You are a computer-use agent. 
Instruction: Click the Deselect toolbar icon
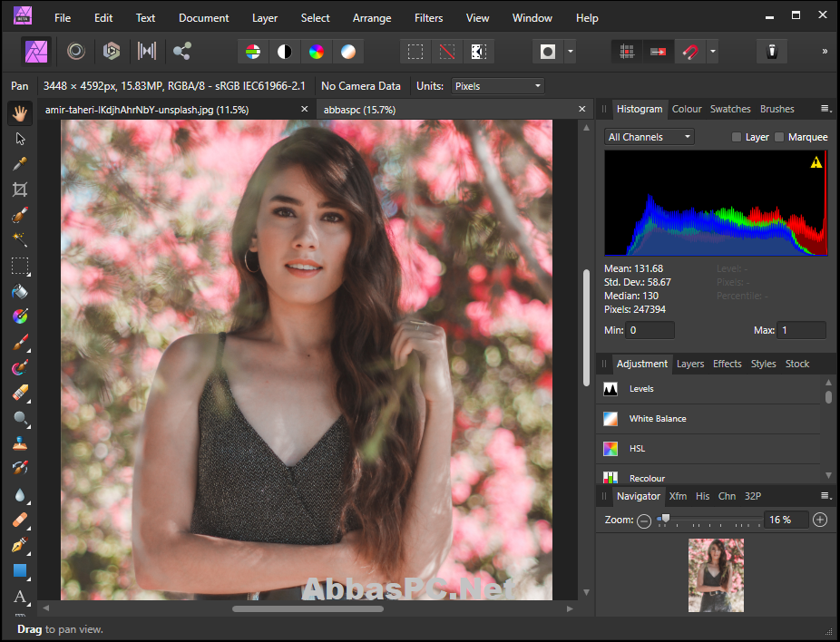click(447, 52)
